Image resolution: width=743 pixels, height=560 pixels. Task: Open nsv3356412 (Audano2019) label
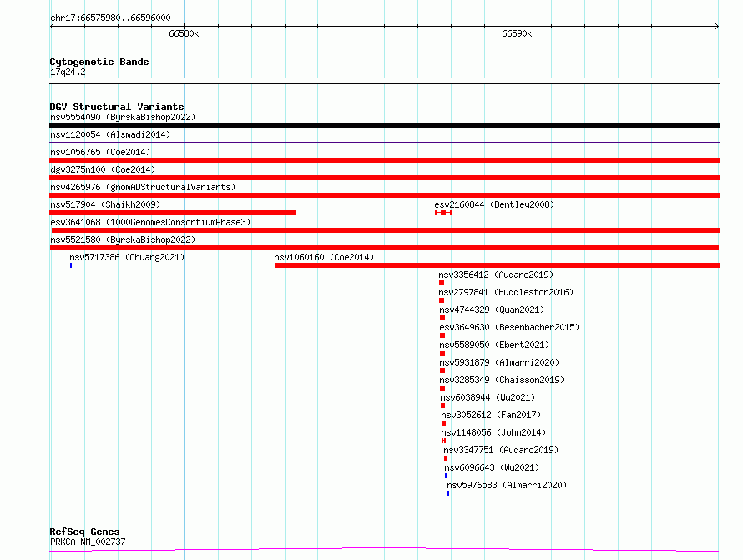pyautogui.click(x=496, y=275)
